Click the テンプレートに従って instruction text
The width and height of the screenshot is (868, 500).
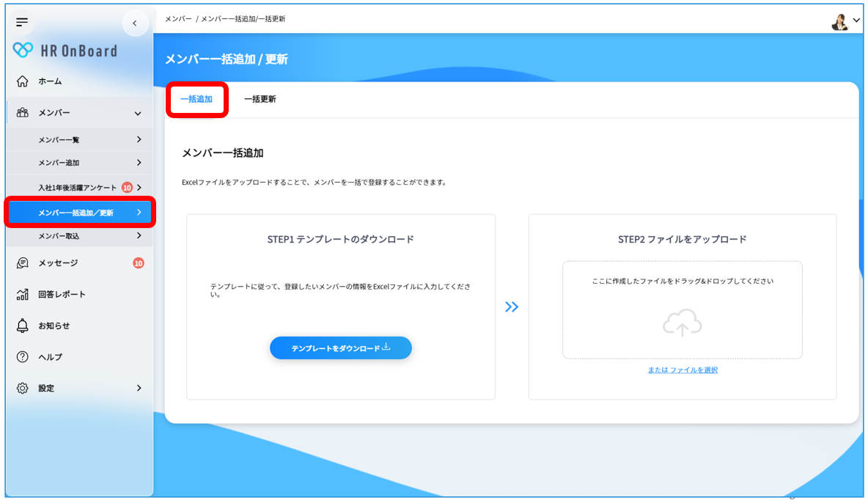click(340, 290)
